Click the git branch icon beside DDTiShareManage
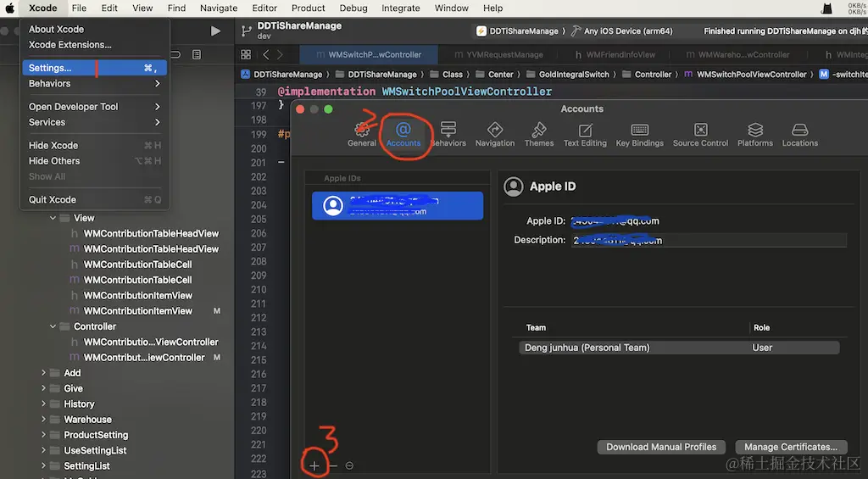868x479 pixels. [x=247, y=31]
